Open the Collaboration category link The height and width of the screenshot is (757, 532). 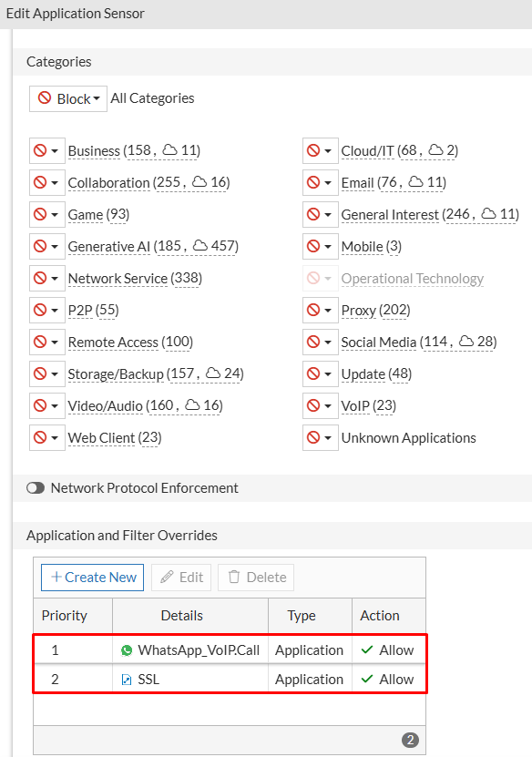click(108, 182)
